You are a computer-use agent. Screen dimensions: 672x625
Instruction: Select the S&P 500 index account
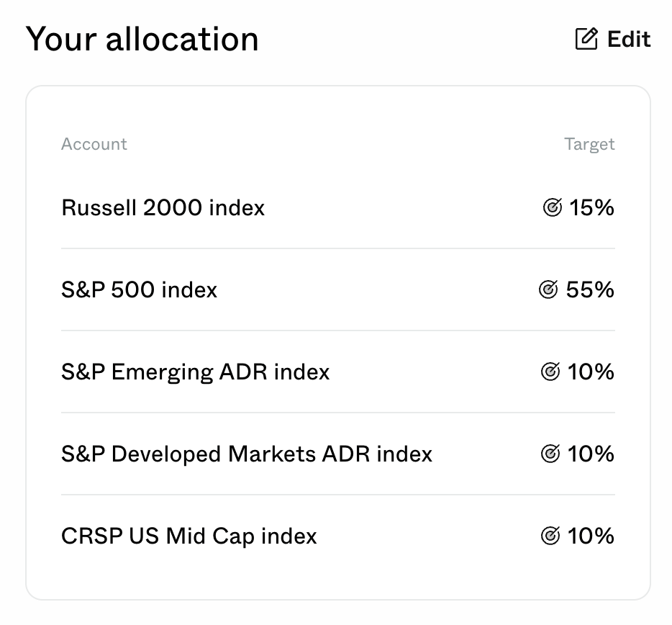coord(140,289)
